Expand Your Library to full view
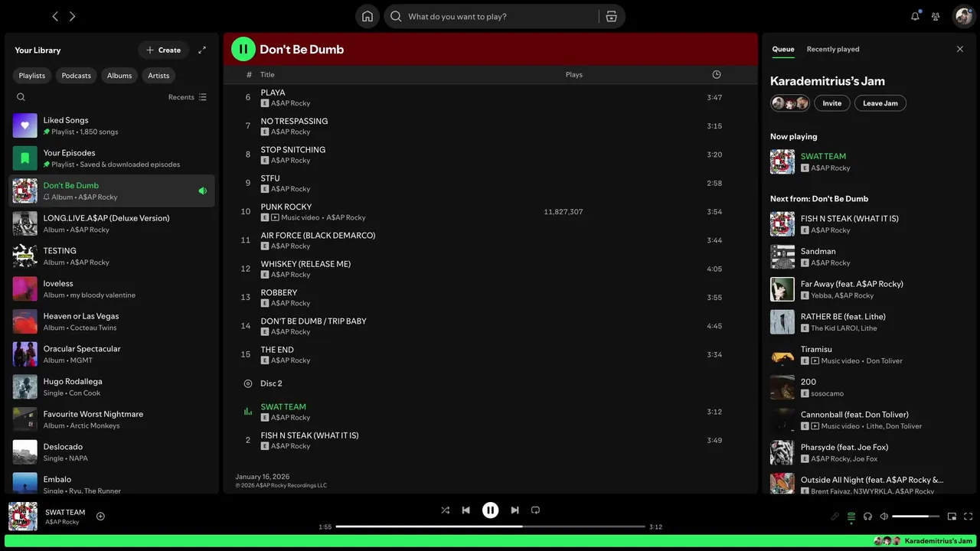Image resolution: width=980 pixels, height=551 pixels. [202, 50]
